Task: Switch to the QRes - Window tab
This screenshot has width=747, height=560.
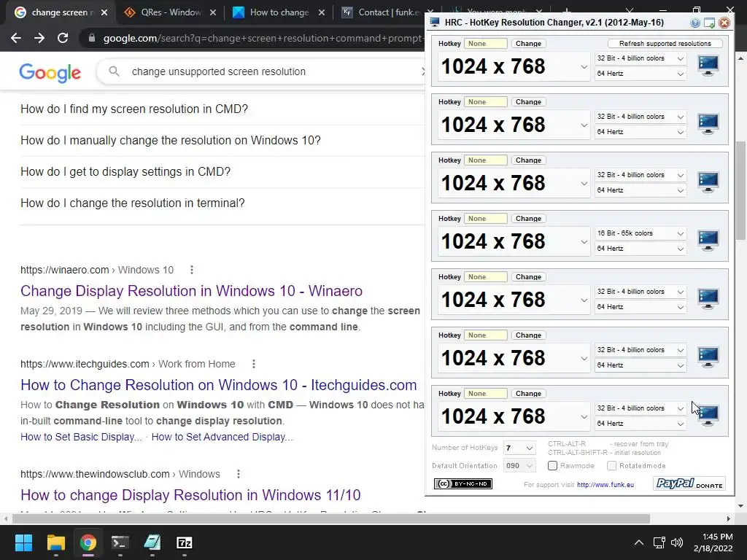Action: pyautogui.click(x=169, y=12)
